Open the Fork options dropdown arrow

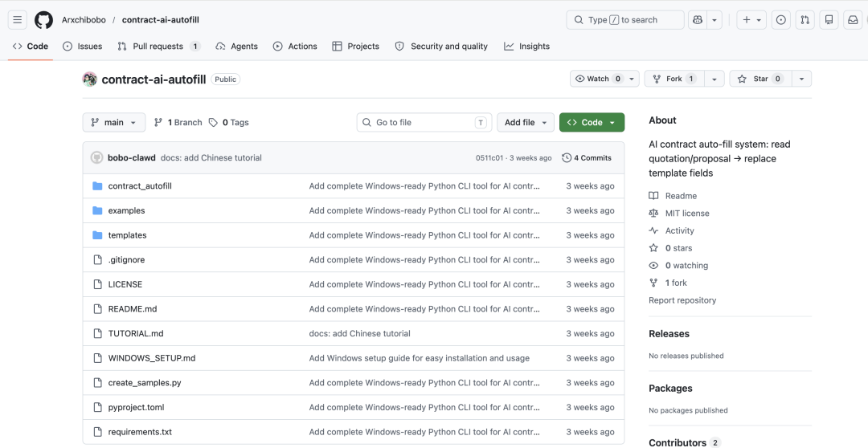[714, 79]
